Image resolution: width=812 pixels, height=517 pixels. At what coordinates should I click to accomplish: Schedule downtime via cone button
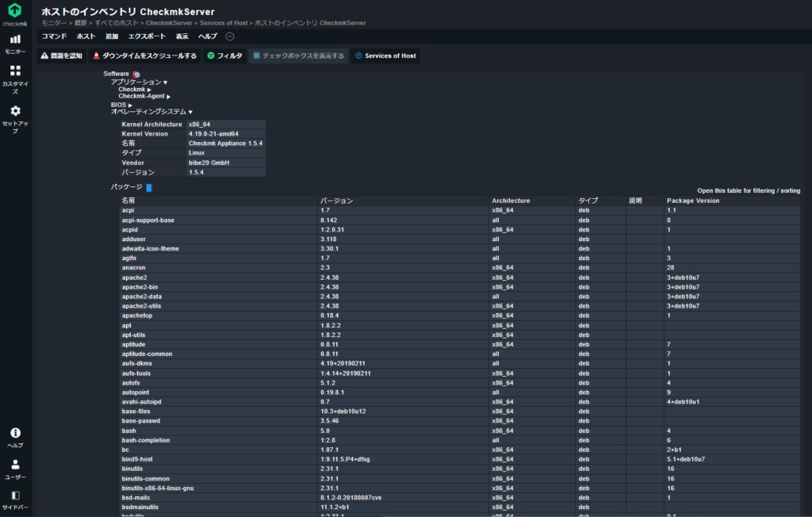[144, 56]
